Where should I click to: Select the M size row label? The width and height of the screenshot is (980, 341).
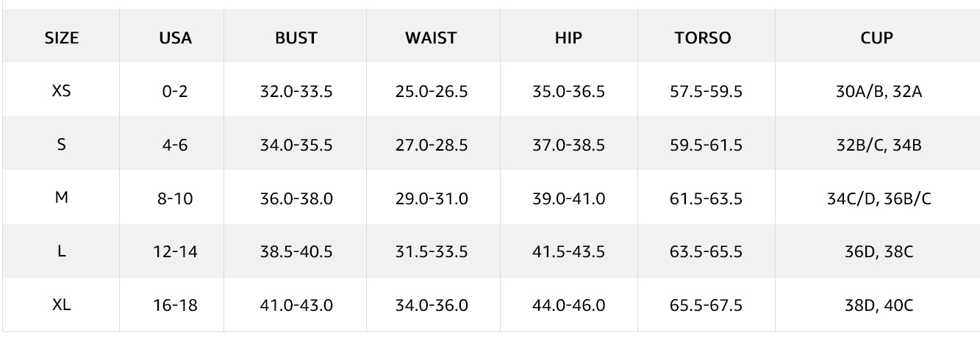click(62, 198)
